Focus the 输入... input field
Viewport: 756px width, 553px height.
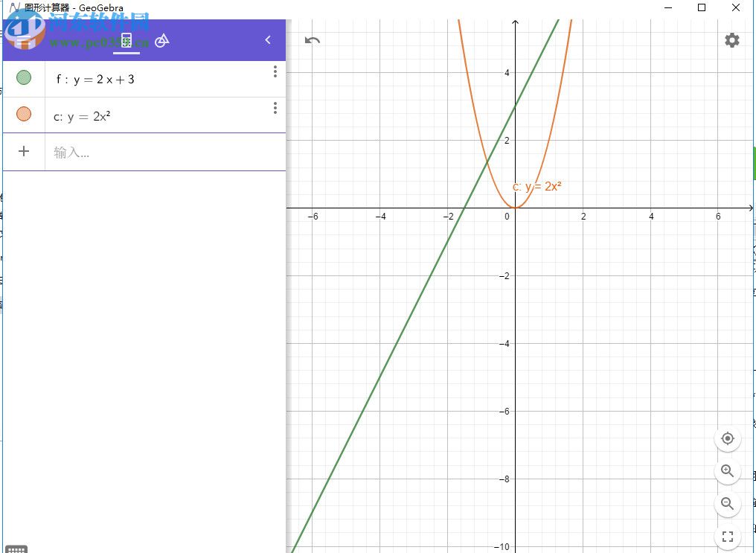pyautogui.click(x=165, y=153)
